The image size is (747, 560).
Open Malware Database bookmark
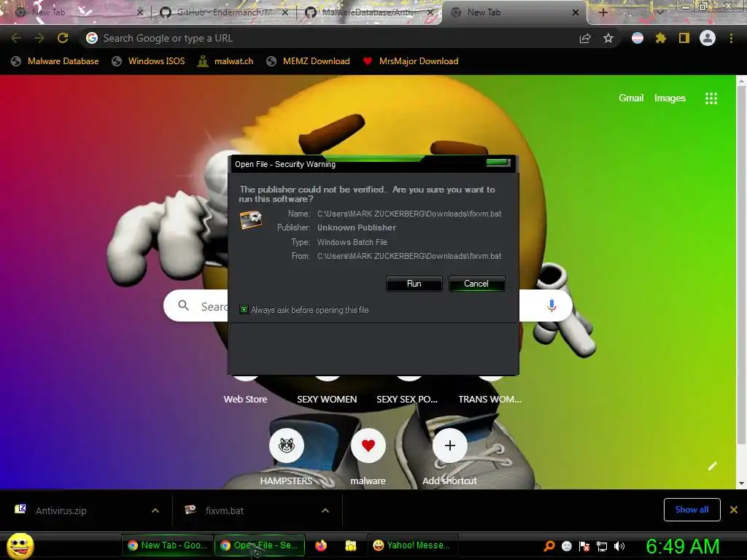(x=55, y=61)
